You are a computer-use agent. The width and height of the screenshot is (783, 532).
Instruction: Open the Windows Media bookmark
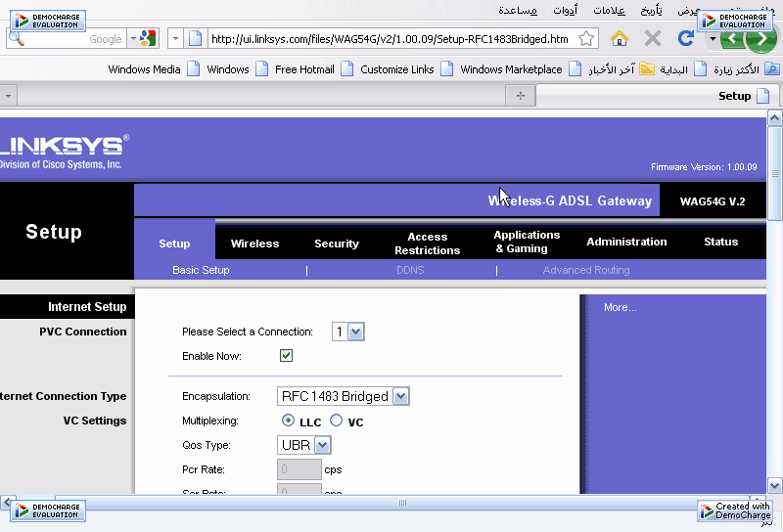pyautogui.click(x=155, y=69)
